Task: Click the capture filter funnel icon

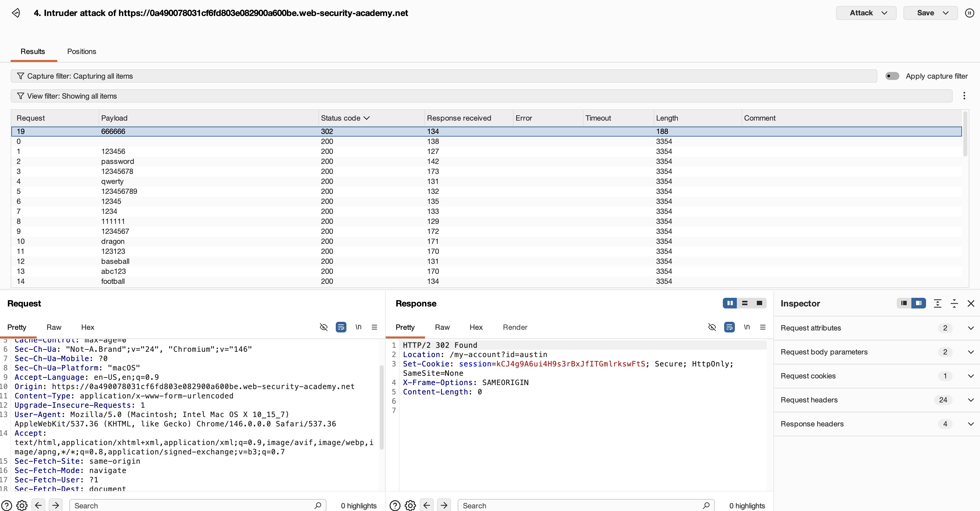Action: 21,76
